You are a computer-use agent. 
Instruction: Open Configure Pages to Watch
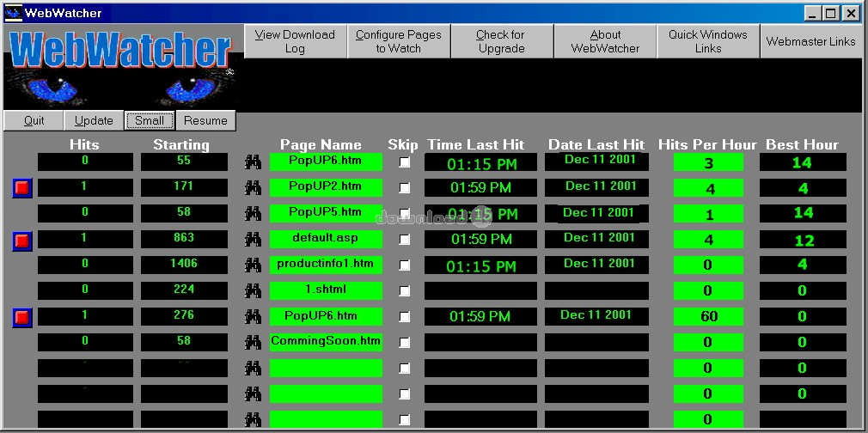tap(399, 41)
